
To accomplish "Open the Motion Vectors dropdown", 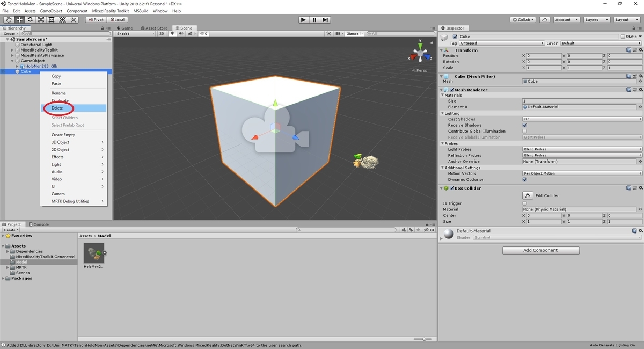I will pyautogui.click(x=582, y=173).
